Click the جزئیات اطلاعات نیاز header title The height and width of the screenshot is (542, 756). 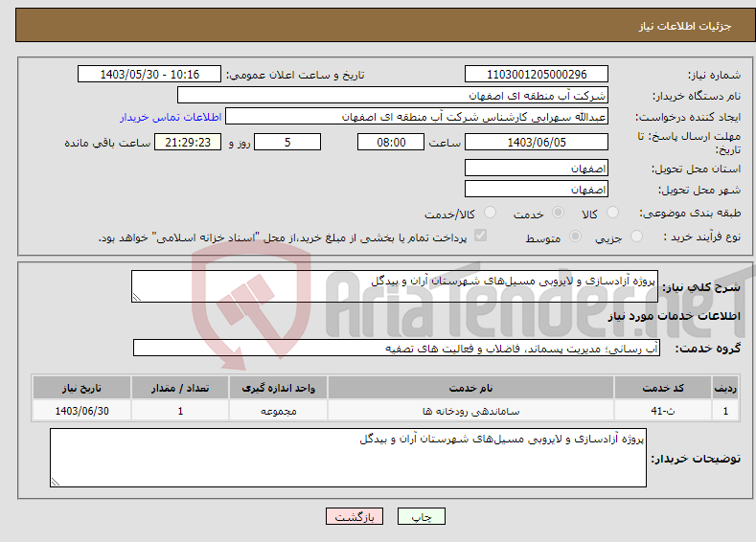pos(685,26)
